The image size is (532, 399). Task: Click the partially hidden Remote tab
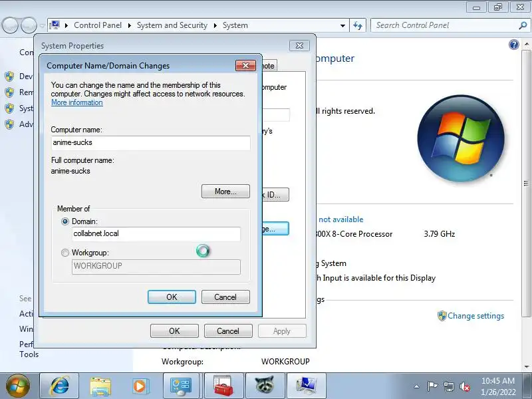[x=269, y=66]
